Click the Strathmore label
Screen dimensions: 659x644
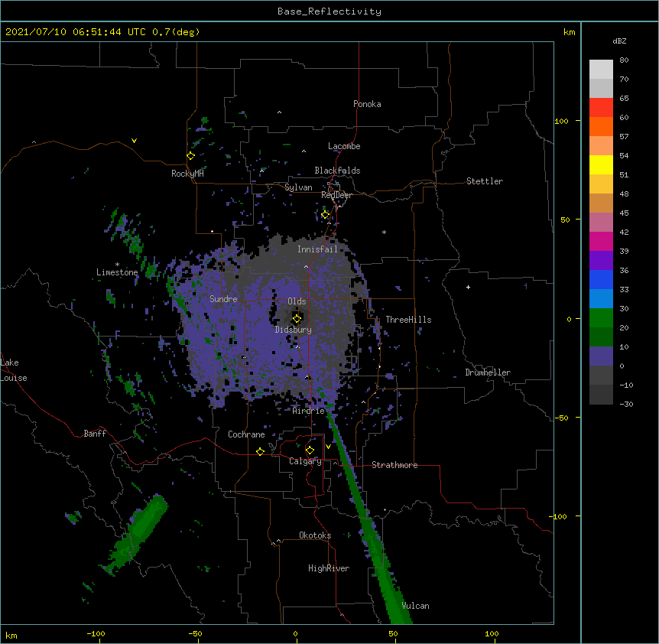pyautogui.click(x=394, y=465)
